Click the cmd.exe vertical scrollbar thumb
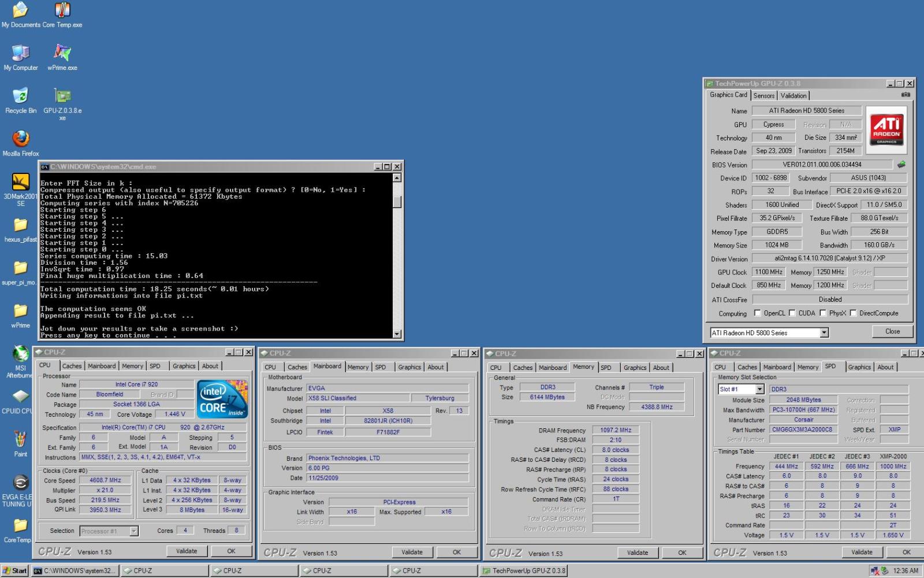The width and height of the screenshot is (924, 578). 397,202
